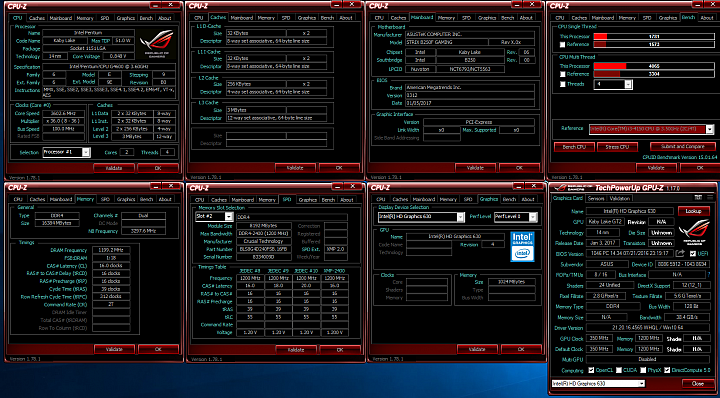Screen dimensions: 720x398
Task: Switch to SPD tab in the Memory window
Action: (105, 199)
